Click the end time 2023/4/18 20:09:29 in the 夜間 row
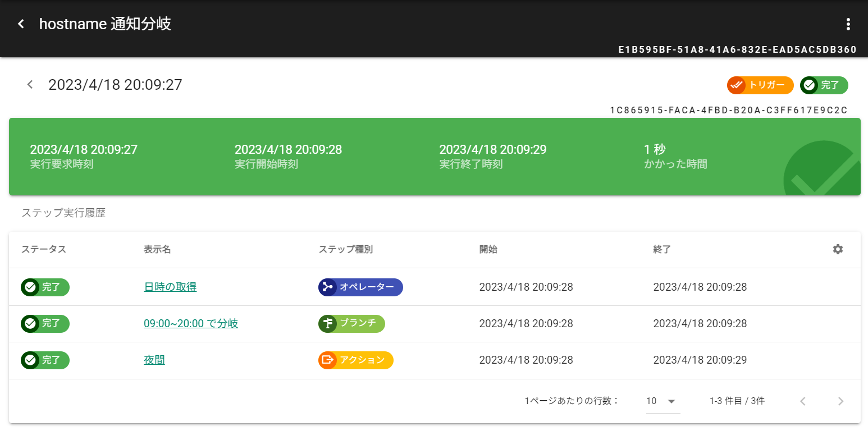Image resolution: width=868 pixels, height=431 pixels. (700, 360)
